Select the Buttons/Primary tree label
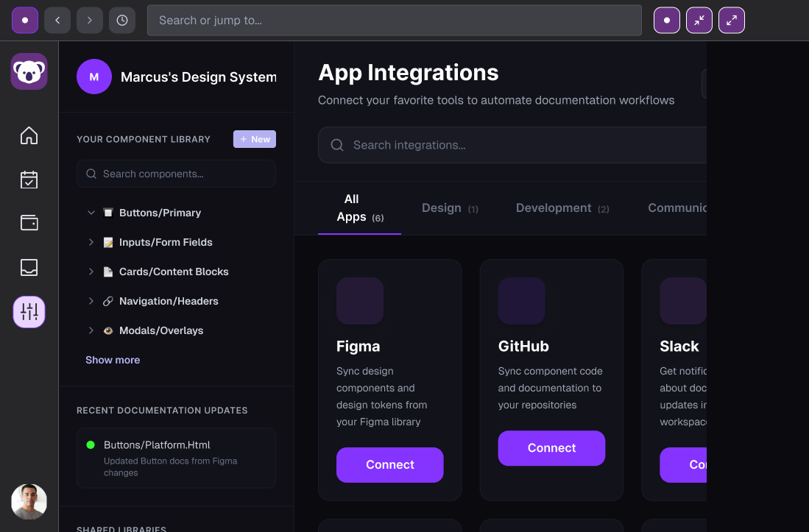The height and width of the screenshot is (532, 809). 160,213
